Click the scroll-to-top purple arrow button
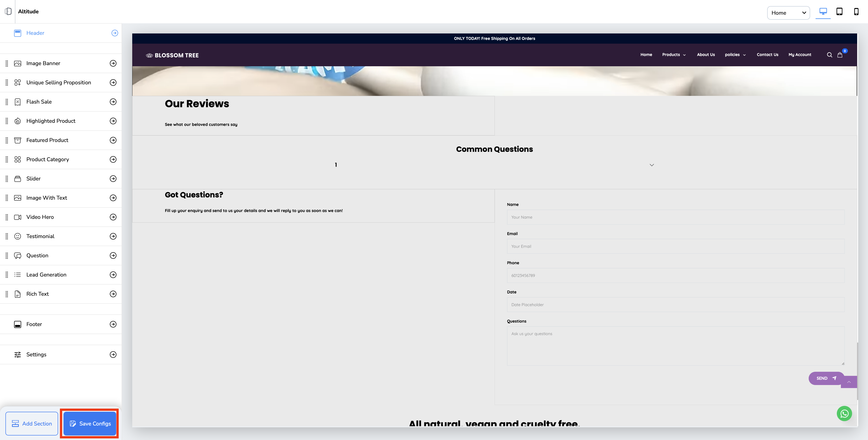This screenshot has height=440, width=868. (x=849, y=382)
